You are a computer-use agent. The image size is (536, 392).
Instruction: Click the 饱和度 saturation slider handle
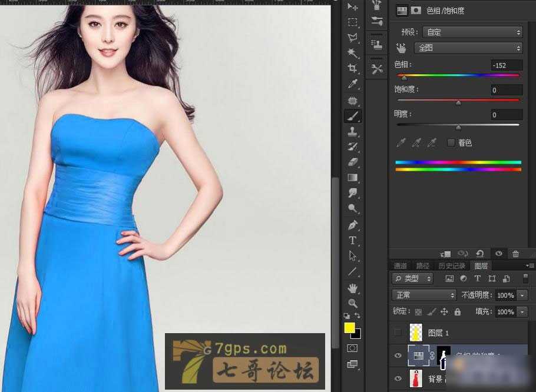458,102
